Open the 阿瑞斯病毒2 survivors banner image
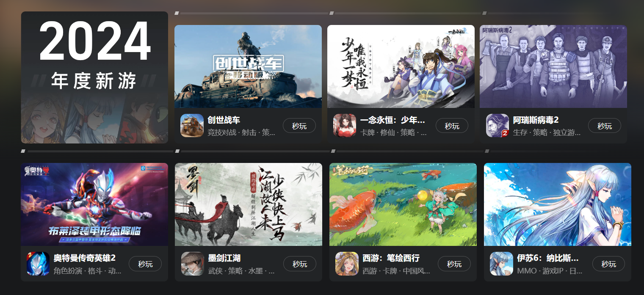Image resolution: width=644 pixels, height=295 pixels. [553, 66]
